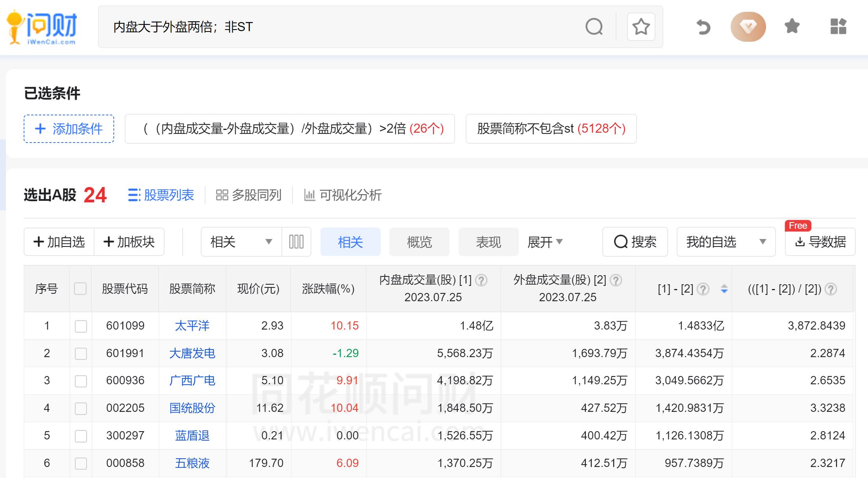Star the current query for favorites

pyautogui.click(x=640, y=27)
